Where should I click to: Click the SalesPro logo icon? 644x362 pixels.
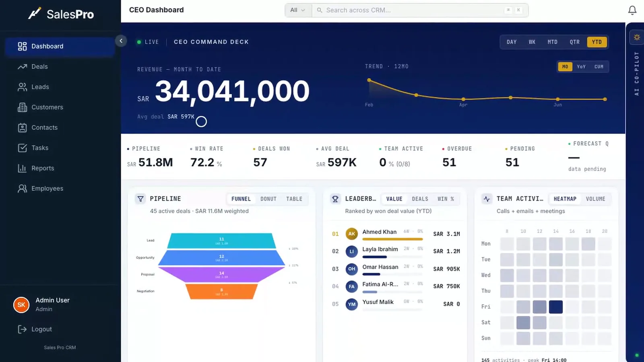(35, 14)
